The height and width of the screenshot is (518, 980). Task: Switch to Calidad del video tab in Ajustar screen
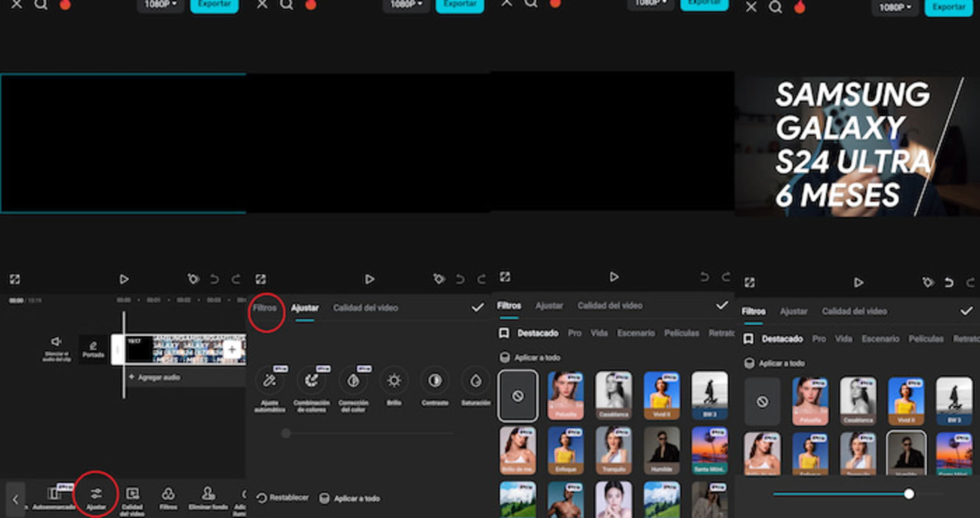[365, 308]
